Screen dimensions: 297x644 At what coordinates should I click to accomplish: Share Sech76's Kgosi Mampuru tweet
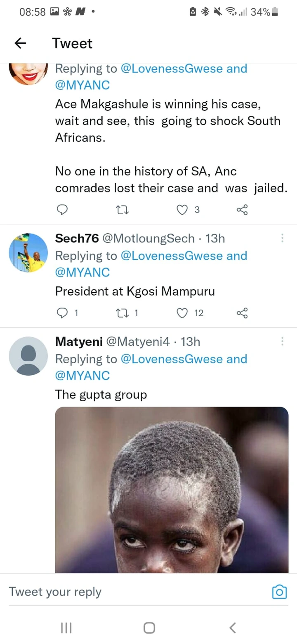pyautogui.click(x=242, y=313)
